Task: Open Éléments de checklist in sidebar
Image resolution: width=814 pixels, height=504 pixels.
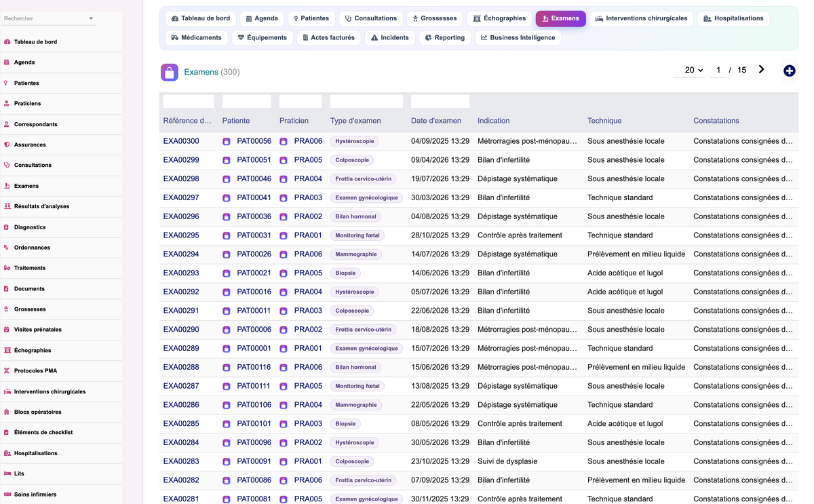Action: click(x=43, y=432)
